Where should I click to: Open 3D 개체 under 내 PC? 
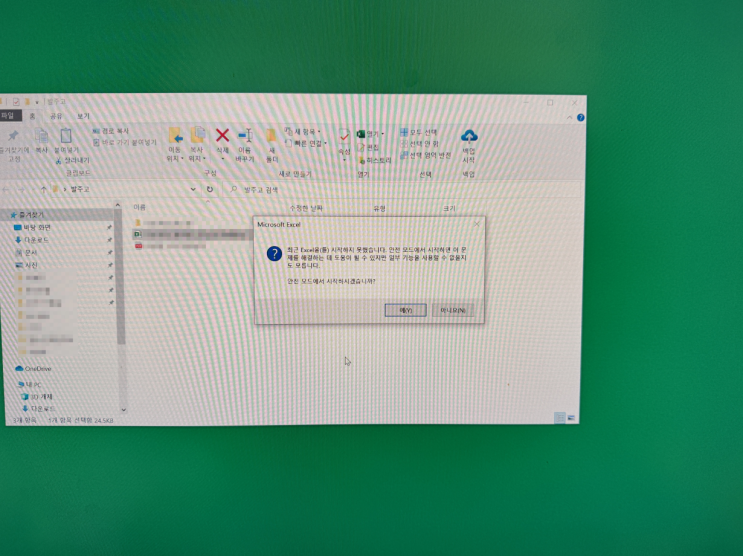point(41,396)
